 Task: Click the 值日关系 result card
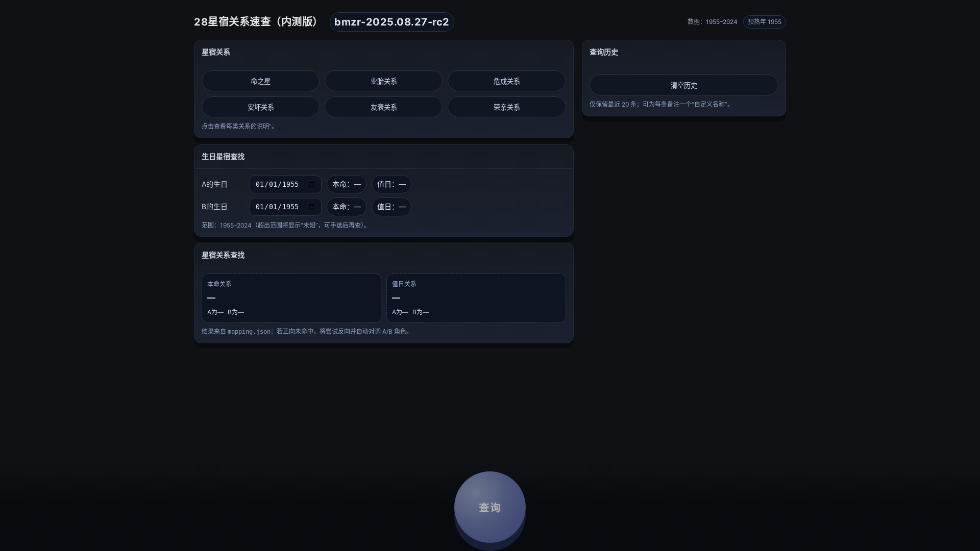(476, 298)
